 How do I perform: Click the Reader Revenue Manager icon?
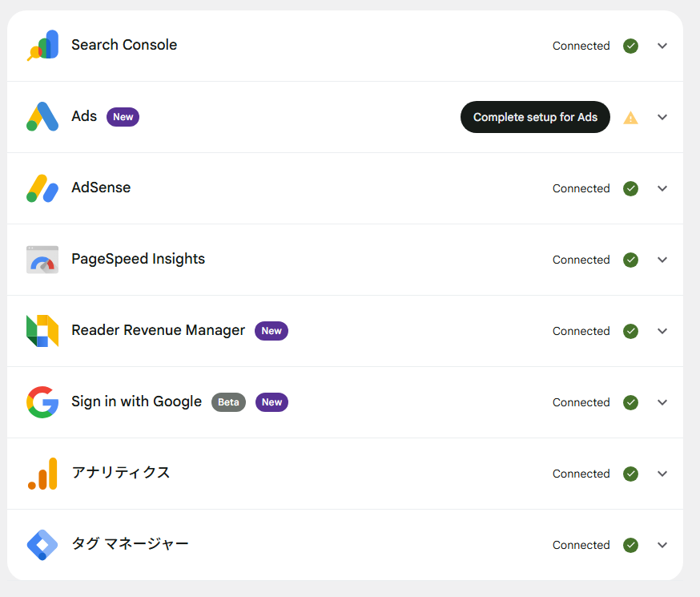click(42, 331)
